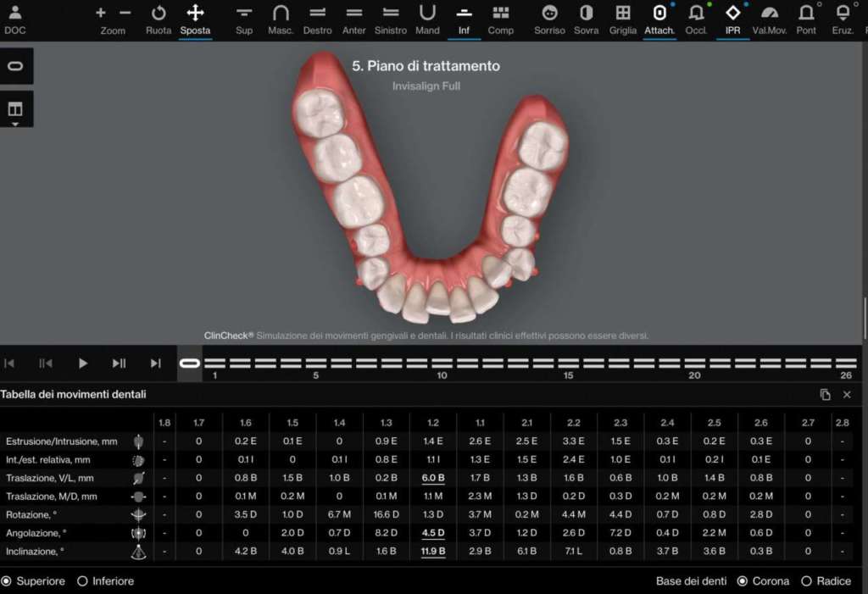Click the Angolazione row icon
The width and height of the screenshot is (868, 594).
(x=138, y=533)
